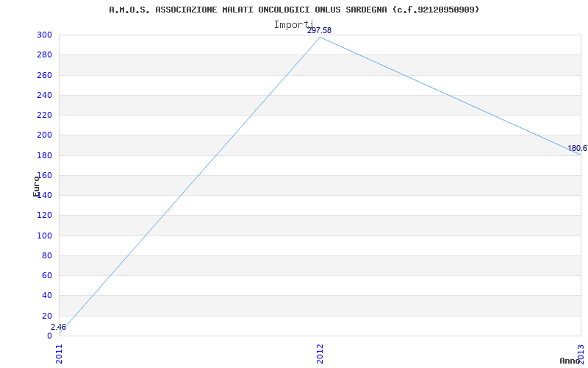Click the 220 y-axis tick label
Viewport: 588px width, 368px height.
(44, 116)
